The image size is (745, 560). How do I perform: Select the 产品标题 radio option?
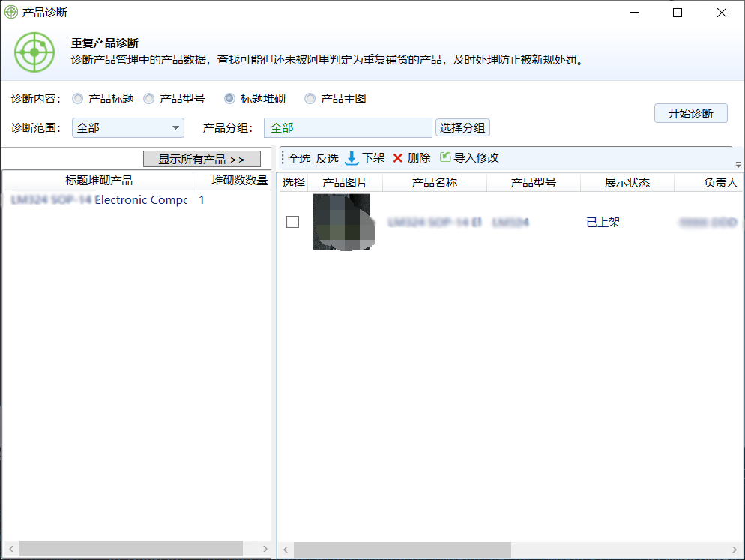tap(78, 99)
